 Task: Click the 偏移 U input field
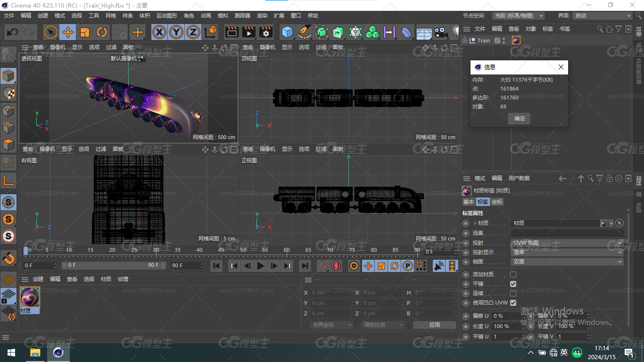click(508, 316)
